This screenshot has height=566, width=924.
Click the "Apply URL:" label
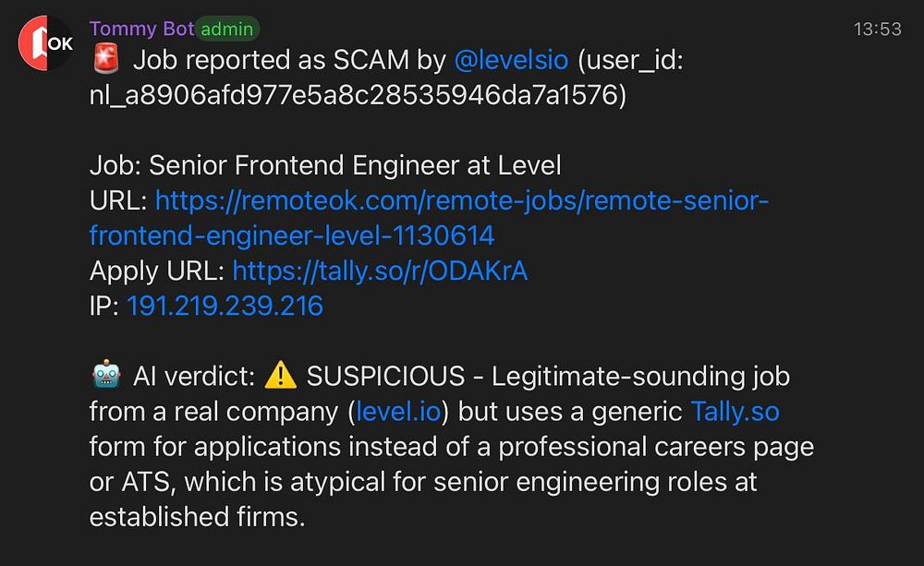pyautogui.click(x=157, y=271)
